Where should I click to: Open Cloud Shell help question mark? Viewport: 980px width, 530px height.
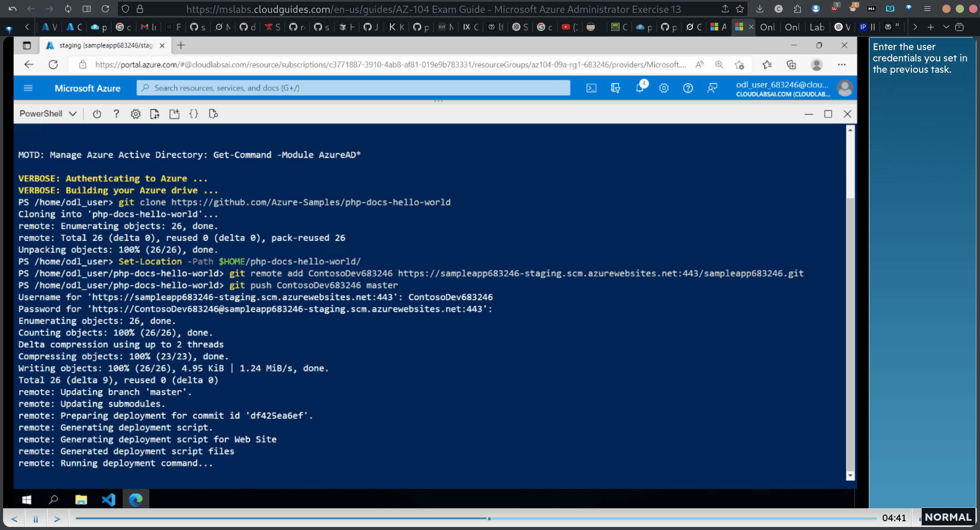[116, 114]
